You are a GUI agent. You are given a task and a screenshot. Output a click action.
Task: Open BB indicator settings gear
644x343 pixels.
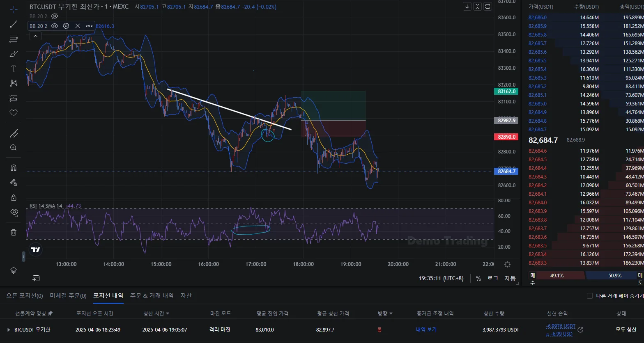[66, 26]
